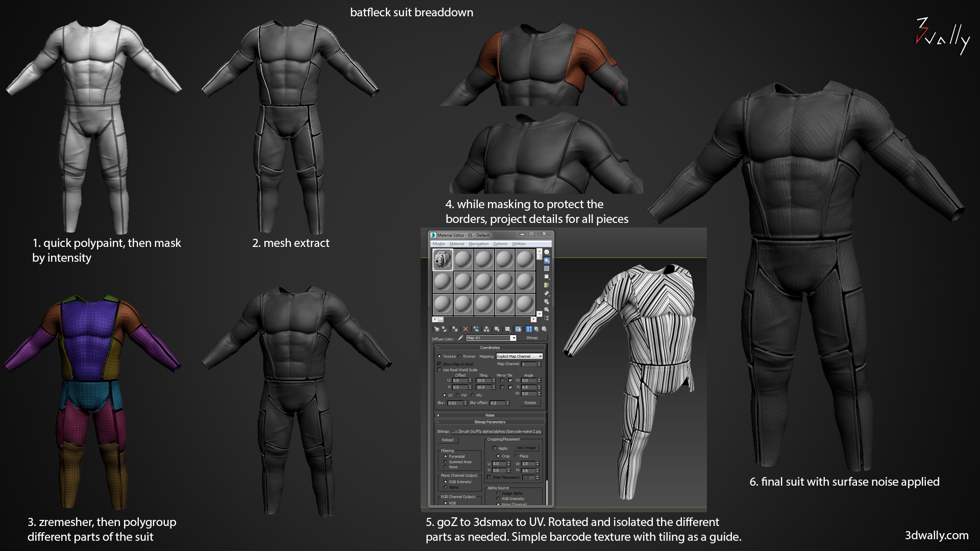
Task: Enable the Cropping Apply checkbox
Action: (x=495, y=448)
